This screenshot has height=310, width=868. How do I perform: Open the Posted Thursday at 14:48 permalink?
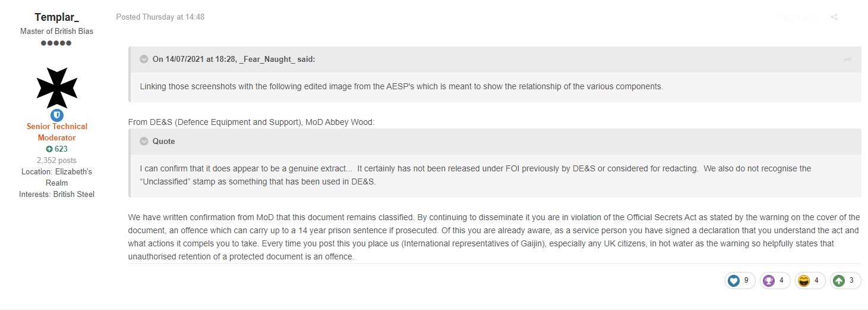point(160,17)
